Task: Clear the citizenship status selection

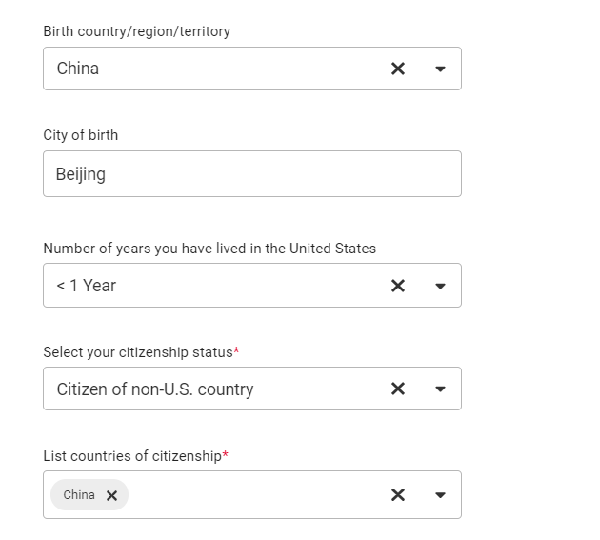Action: pyautogui.click(x=398, y=389)
